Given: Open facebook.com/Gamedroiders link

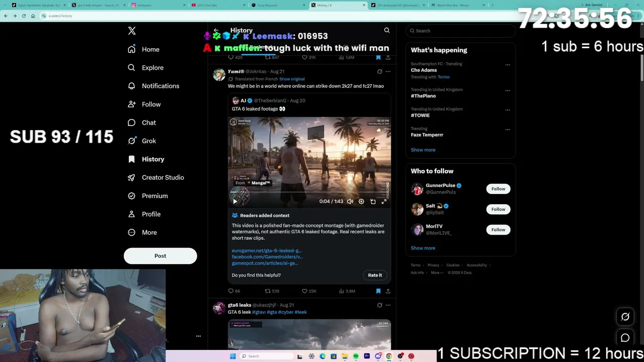Looking at the screenshot, I should (267, 257).
